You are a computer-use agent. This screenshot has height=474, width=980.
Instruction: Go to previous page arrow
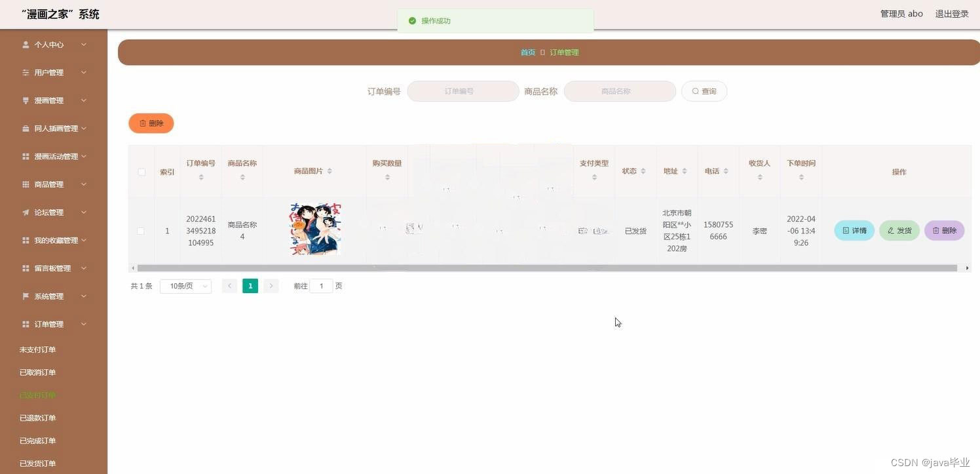click(x=229, y=286)
